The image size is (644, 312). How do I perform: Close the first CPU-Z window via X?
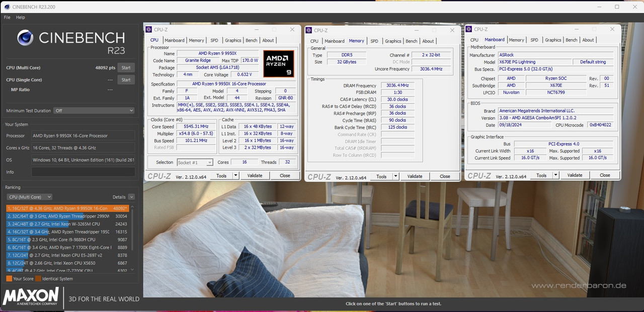[292, 30]
